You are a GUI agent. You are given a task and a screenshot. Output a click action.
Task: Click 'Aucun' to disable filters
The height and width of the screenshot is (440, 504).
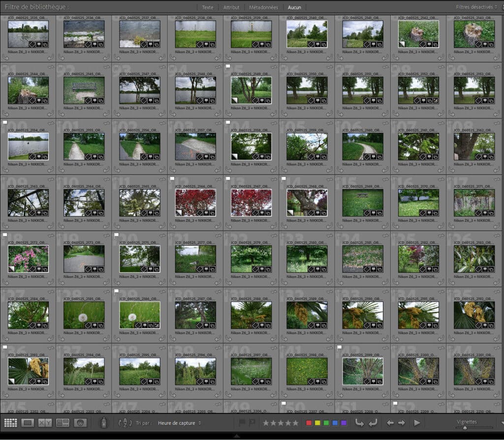coord(294,7)
